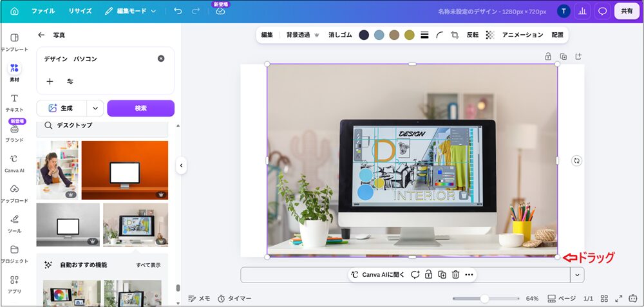
Task: Click Canva AIに聞く in floating toolbar
Action: pyautogui.click(x=378, y=275)
